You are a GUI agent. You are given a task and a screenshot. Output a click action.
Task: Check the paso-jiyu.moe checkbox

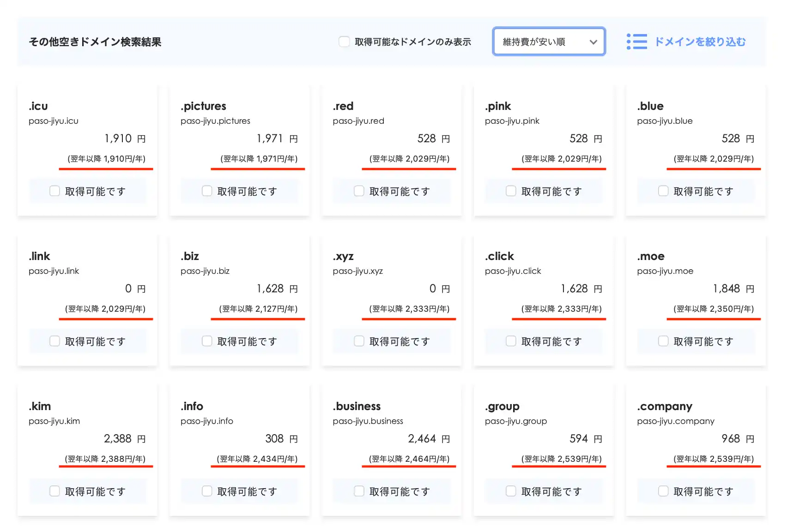pos(663,341)
